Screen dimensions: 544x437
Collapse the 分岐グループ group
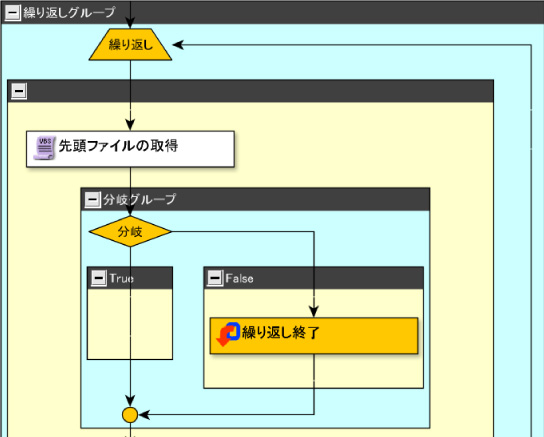[93, 199]
